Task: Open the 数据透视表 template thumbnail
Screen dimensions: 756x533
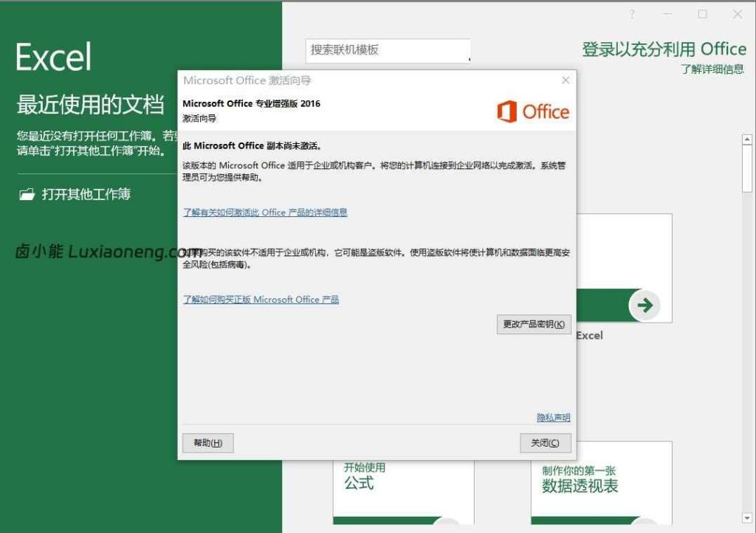Action: (601, 482)
